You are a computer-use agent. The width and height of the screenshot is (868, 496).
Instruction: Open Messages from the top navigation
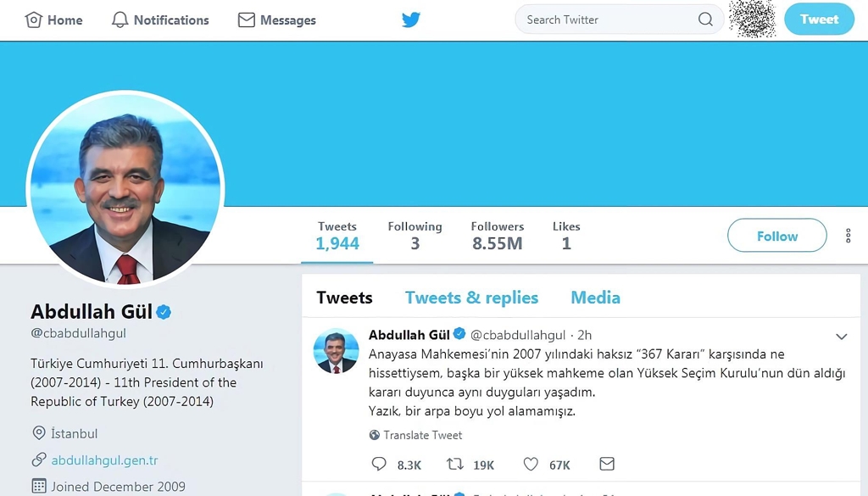277,20
